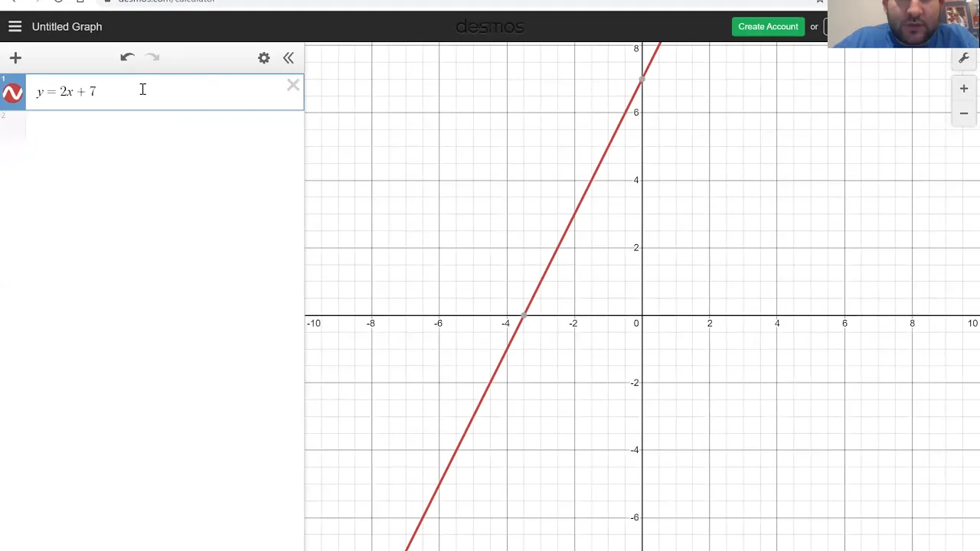Open the hamburger menu
The image size is (980, 551).
click(15, 27)
